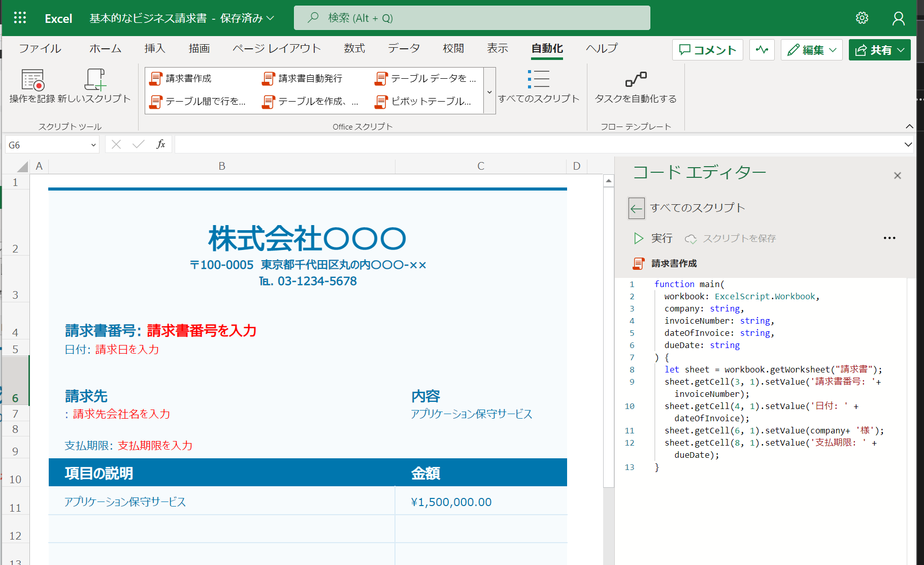Image resolution: width=924 pixels, height=565 pixels.
Task: Switch to the 挿入 tab
Action: click(x=154, y=48)
